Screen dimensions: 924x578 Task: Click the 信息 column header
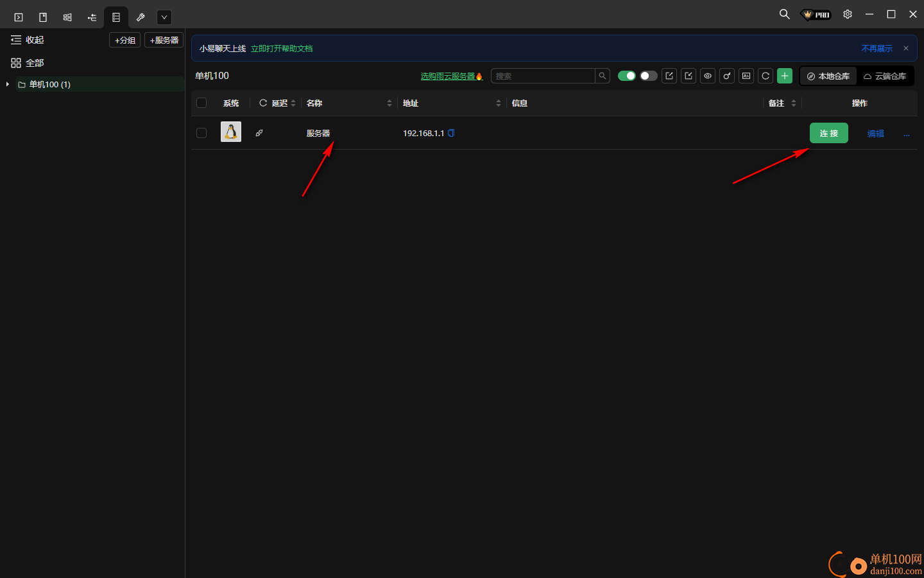click(x=520, y=103)
